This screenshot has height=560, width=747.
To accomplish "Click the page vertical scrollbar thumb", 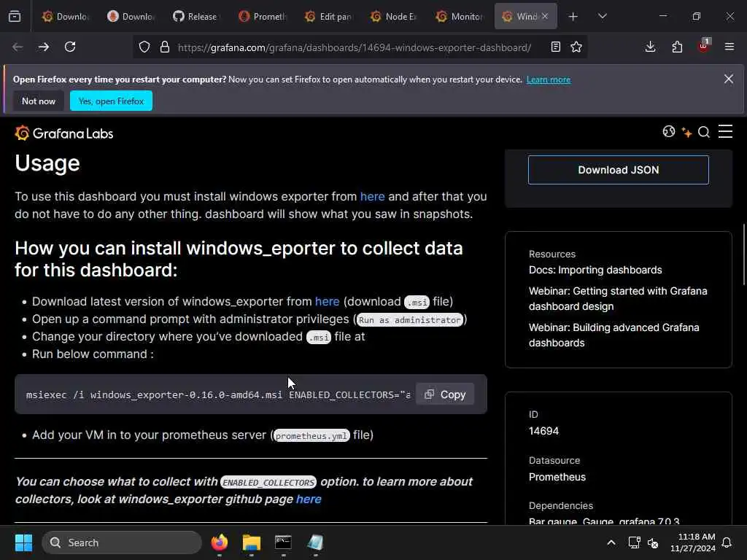I will (x=743, y=254).
